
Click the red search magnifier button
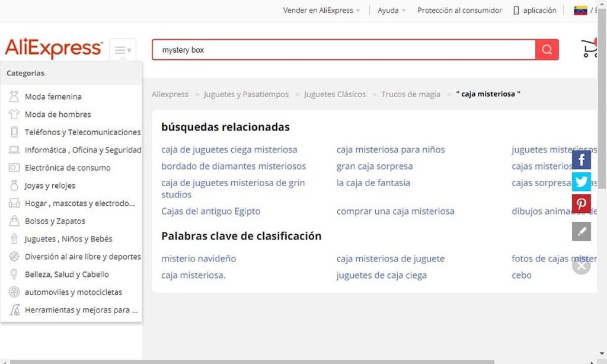(547, 50)
